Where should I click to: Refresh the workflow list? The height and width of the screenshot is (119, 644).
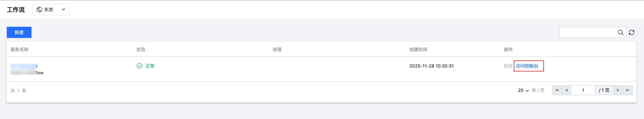tap(631, 32)
